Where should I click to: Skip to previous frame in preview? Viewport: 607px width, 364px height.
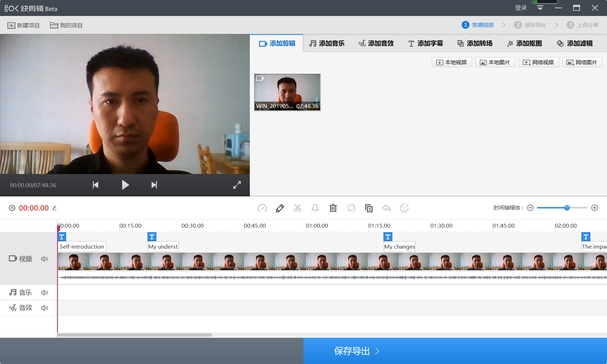96,185
